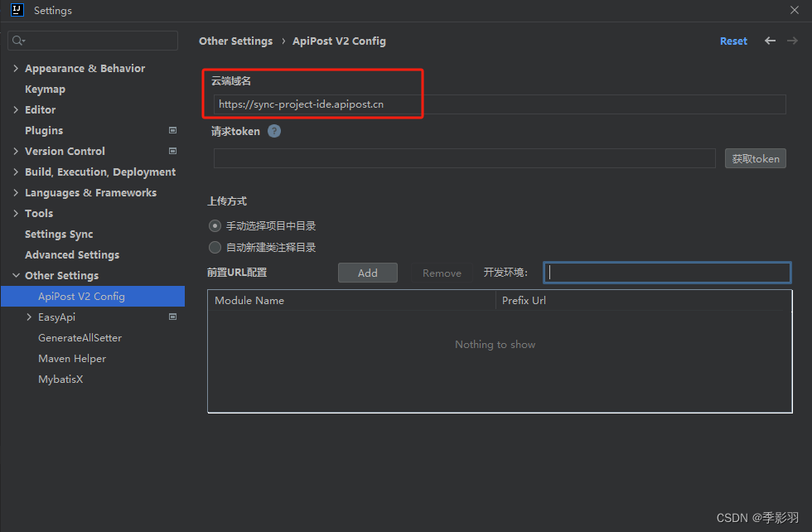Open Plugins settings page
This screenshot has width=812, height=532.
pyautogui.click(x=44, y=131)
